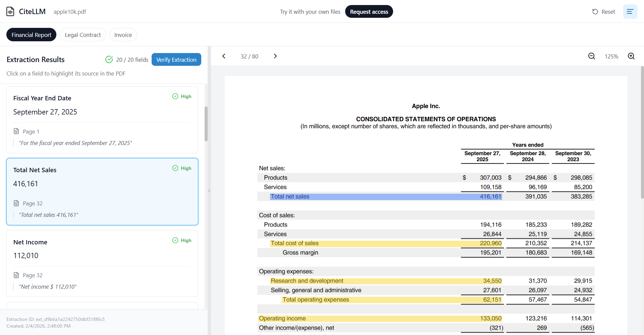Go to previous page with left chevron
Image resolution: width=644 pixels, height=335 pixels.
tap(224, 56)
